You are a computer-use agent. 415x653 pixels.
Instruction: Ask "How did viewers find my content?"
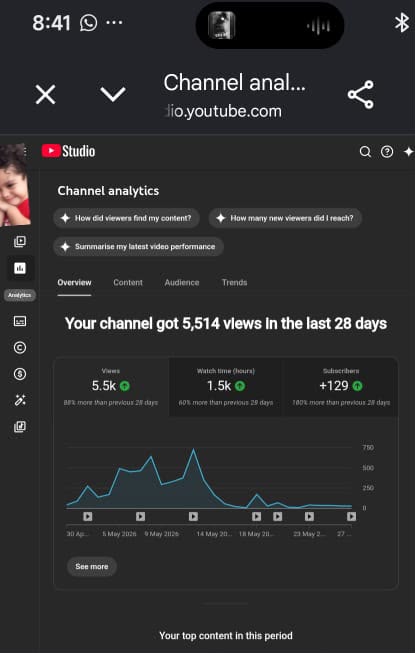tap(127, 218)
